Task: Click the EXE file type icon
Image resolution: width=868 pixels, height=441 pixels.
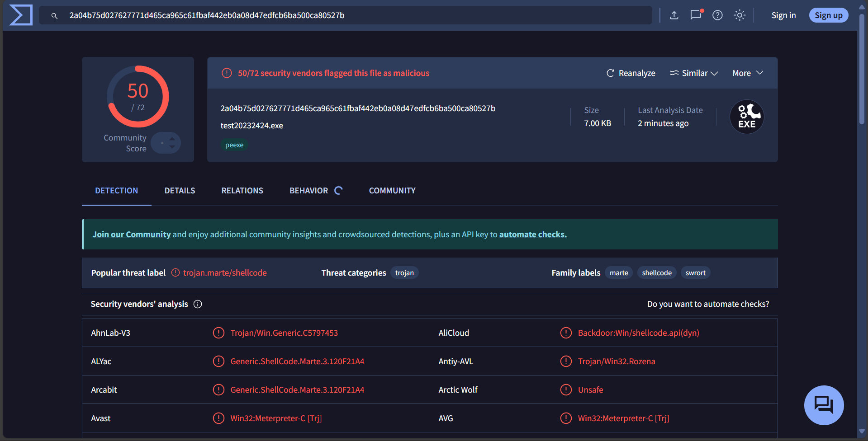Action: [x=747, y=117]
